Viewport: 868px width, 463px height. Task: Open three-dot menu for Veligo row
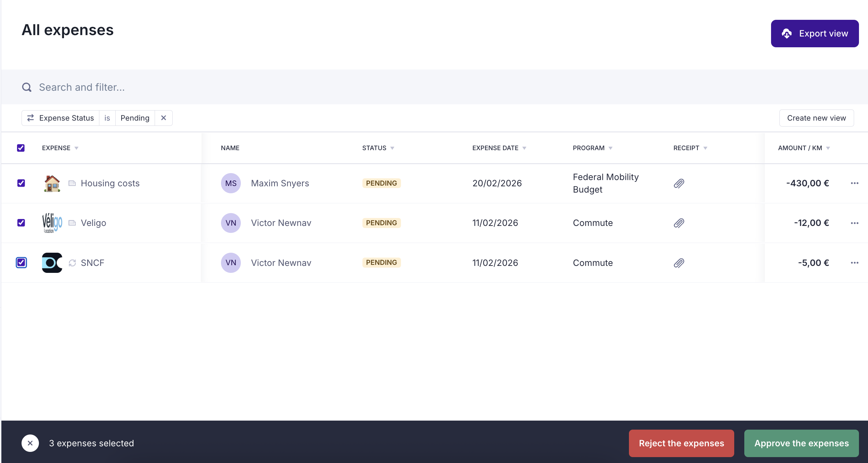pos(854,223)
